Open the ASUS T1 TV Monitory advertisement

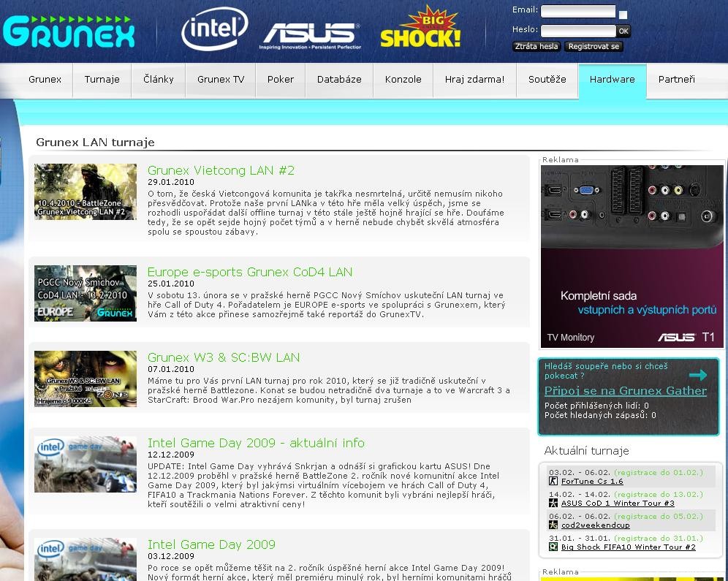point(632,257)
